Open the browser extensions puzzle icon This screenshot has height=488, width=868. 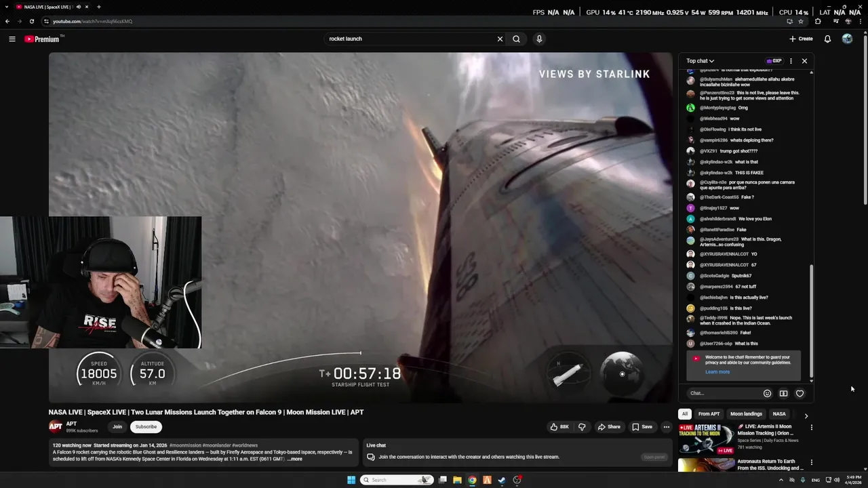point(818,21)
